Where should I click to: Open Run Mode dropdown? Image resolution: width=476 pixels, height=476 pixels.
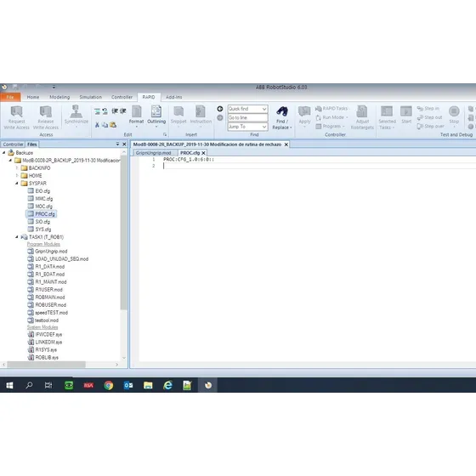332,117
